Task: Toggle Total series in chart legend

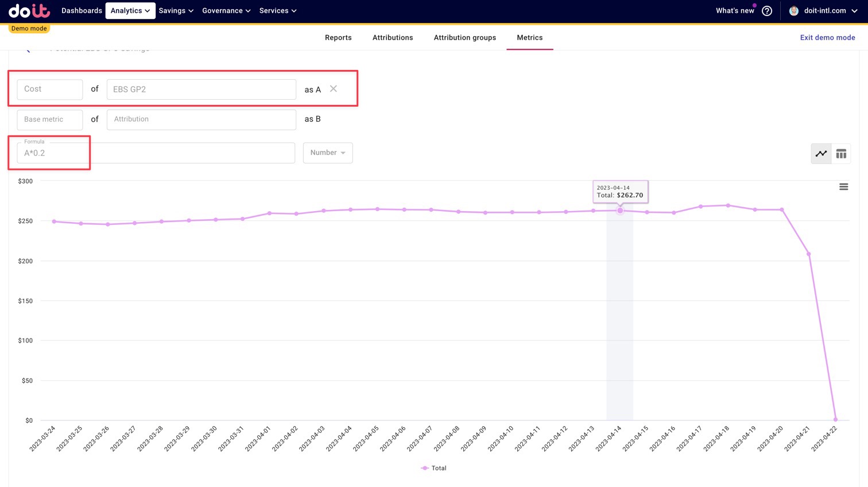Action: click(x=434, y=468)
